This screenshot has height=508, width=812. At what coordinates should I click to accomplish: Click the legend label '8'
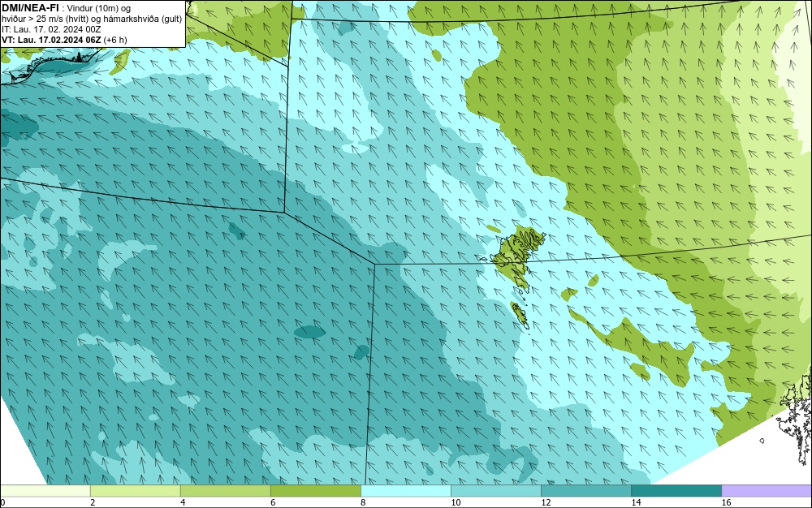pyautogui.click(x=363, y=502)
